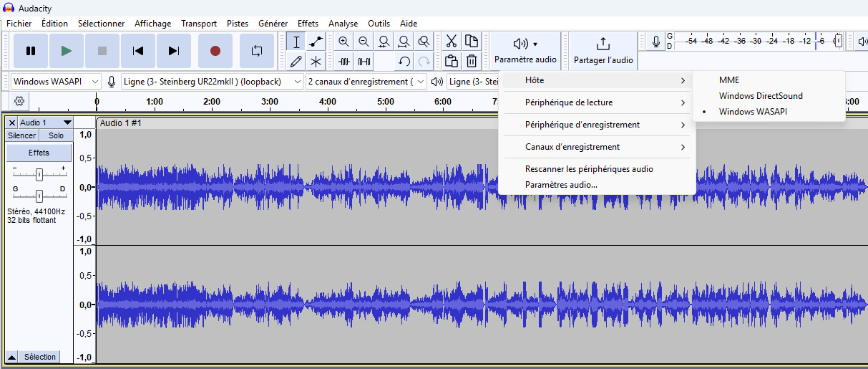The image size is (868, 369).
Task: Fit project to width zoom icon
Action: point(404,42)
